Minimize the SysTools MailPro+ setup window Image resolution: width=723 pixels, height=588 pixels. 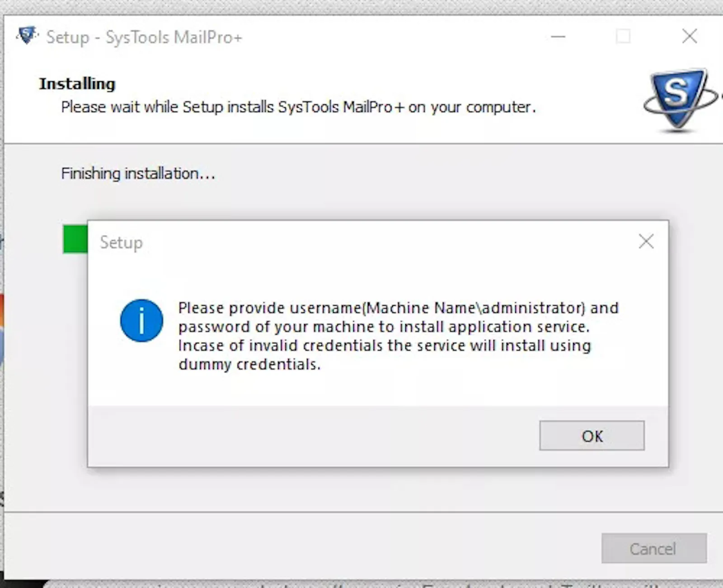pyautogui.click(x=558, y=37)
